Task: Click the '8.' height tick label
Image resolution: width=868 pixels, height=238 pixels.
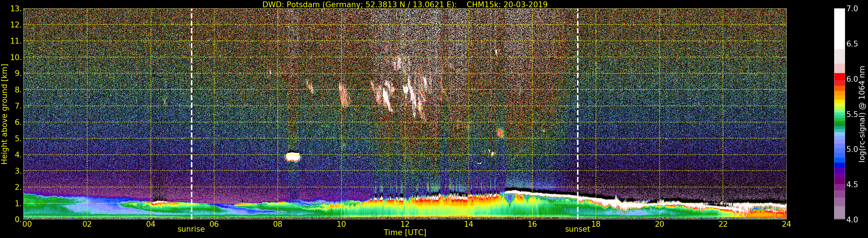Action: pos(18,90)
